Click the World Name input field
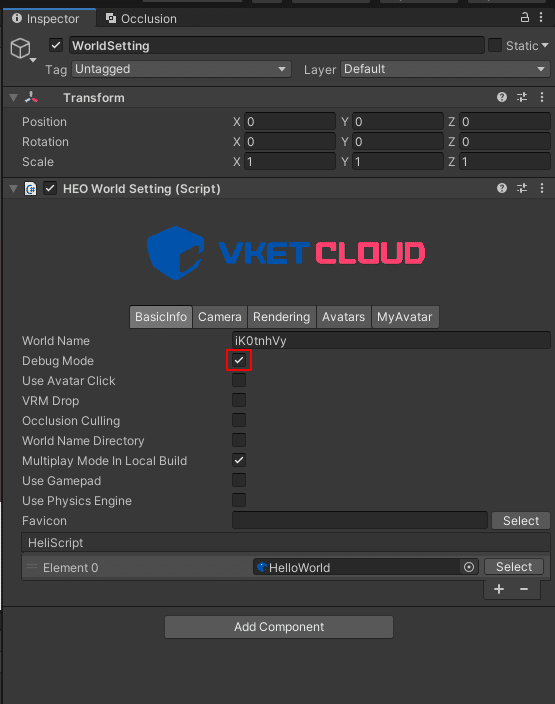The image size is (555, 704). (391, 340)
